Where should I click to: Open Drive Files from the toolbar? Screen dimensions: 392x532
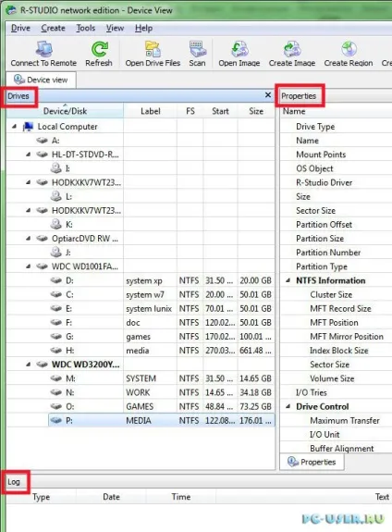click(x=153, y=49)
